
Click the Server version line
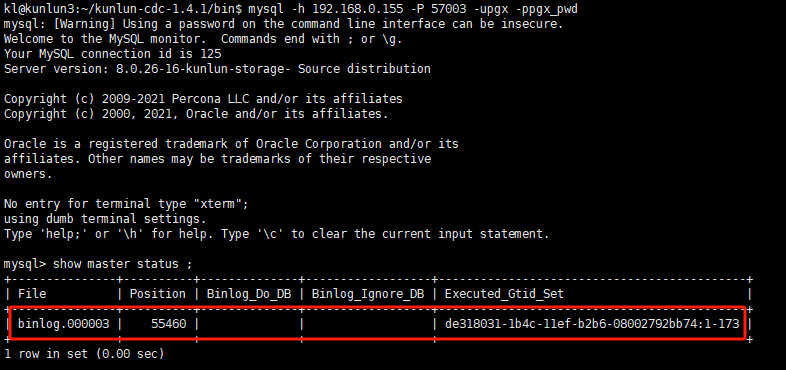[217, 69]
